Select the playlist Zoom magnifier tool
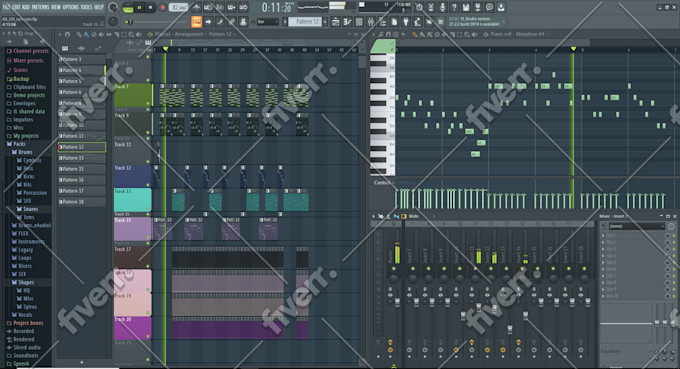This screenshot has width=680, height=369. 131,35
